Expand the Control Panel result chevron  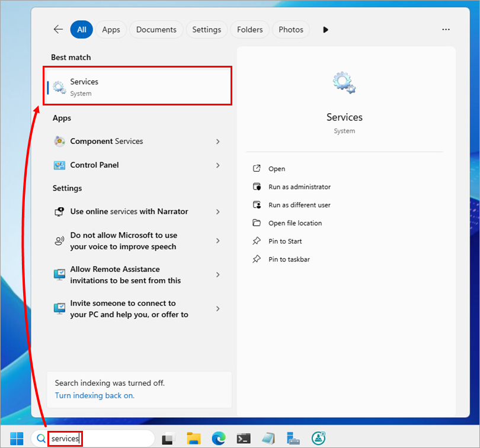(x=218, y=165)
